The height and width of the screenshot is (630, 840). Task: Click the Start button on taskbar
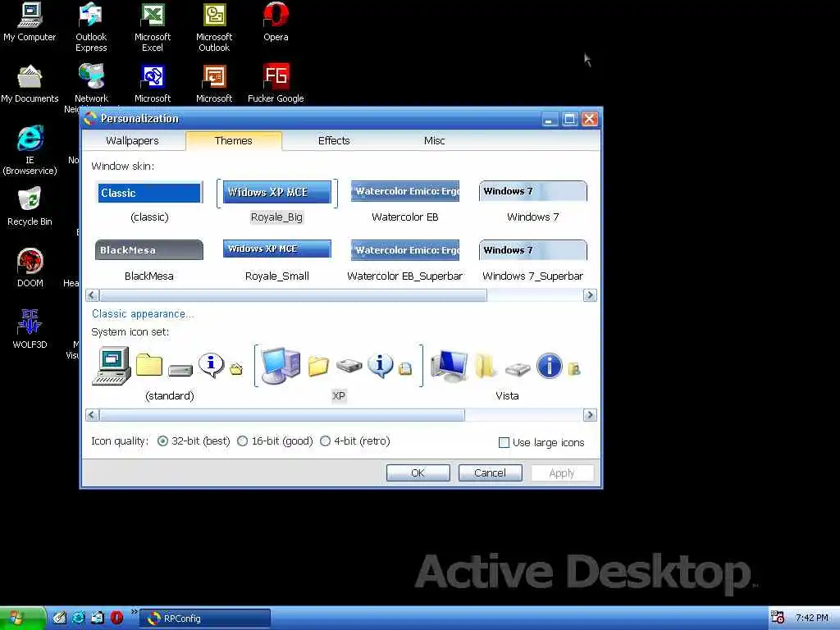21,619
